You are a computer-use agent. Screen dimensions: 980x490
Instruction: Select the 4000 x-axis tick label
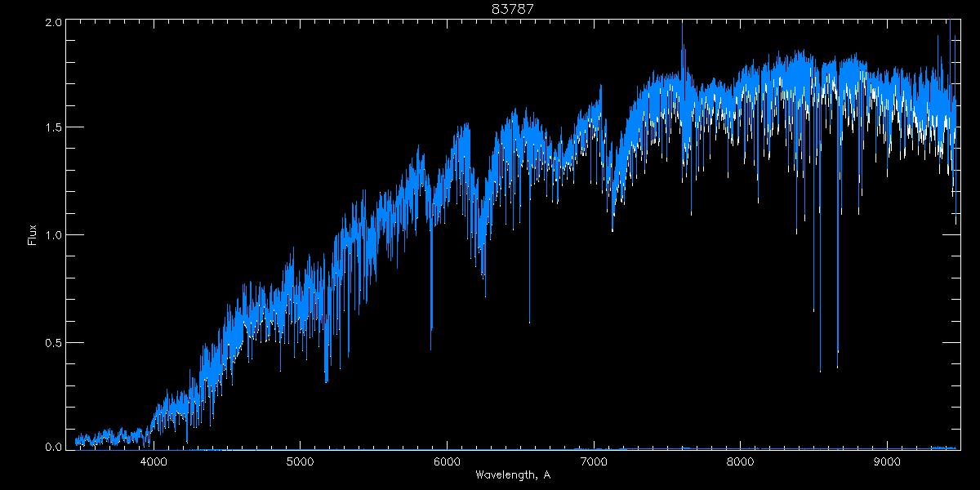[154, 461]
